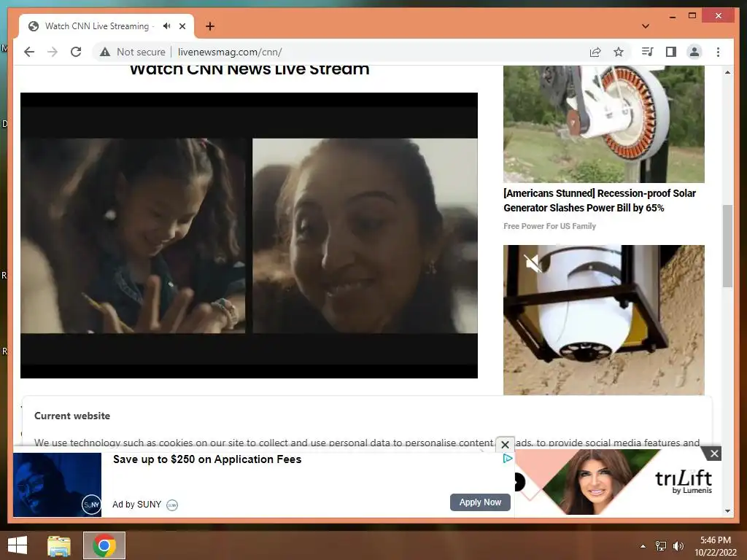Select the livenewsmag.com/cnn address bar

230,52
